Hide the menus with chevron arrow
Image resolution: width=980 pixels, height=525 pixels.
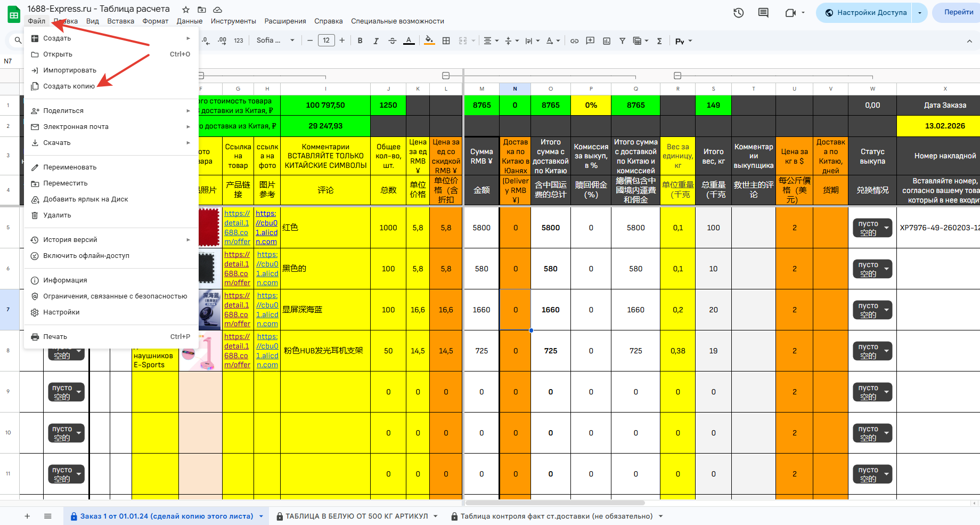click(969, 41)
